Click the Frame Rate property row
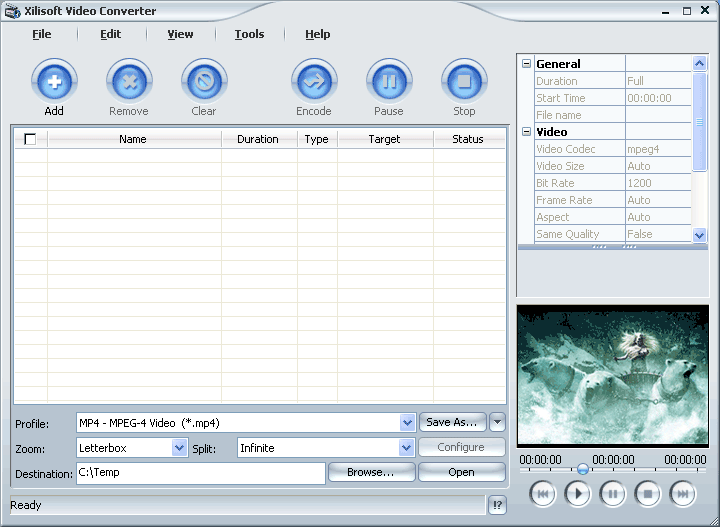The width and height of the screenshot is (720, 527). pos(613,200)
